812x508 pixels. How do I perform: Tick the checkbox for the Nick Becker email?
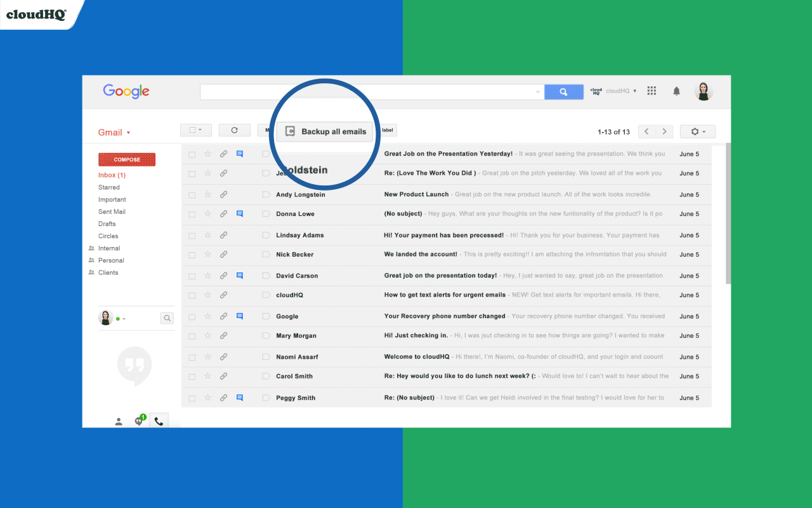(192, 255)
